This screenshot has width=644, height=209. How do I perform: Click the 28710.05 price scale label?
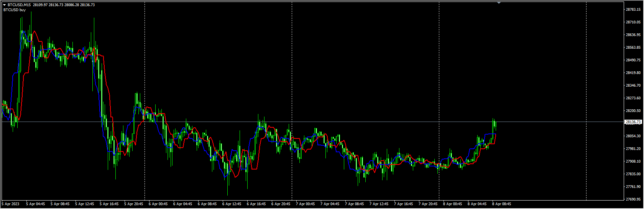point(633,22)
